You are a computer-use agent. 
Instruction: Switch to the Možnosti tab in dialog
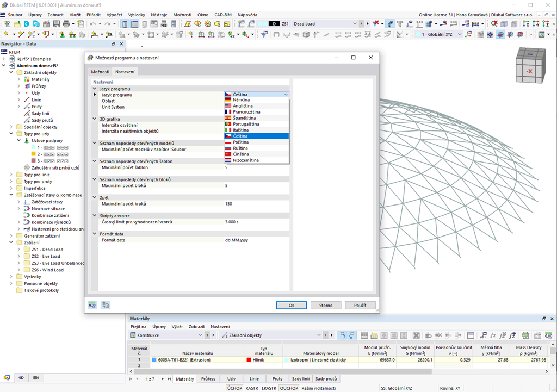(100, 72)
